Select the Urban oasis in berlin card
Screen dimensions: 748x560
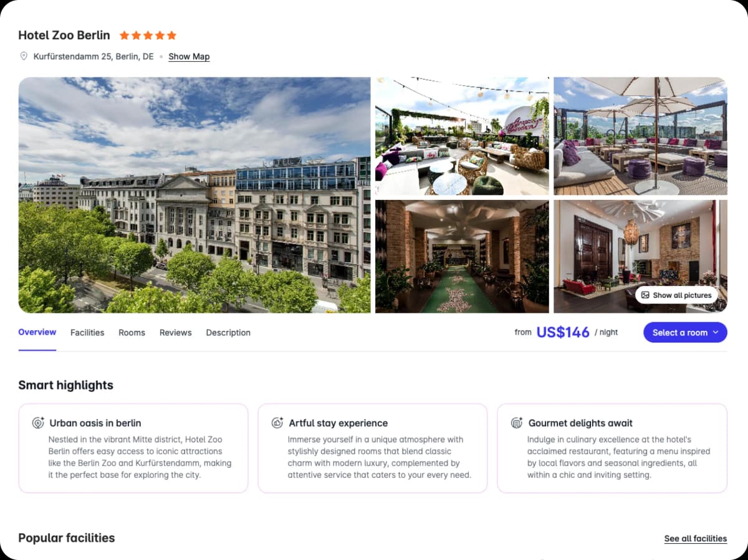[133, 448]
